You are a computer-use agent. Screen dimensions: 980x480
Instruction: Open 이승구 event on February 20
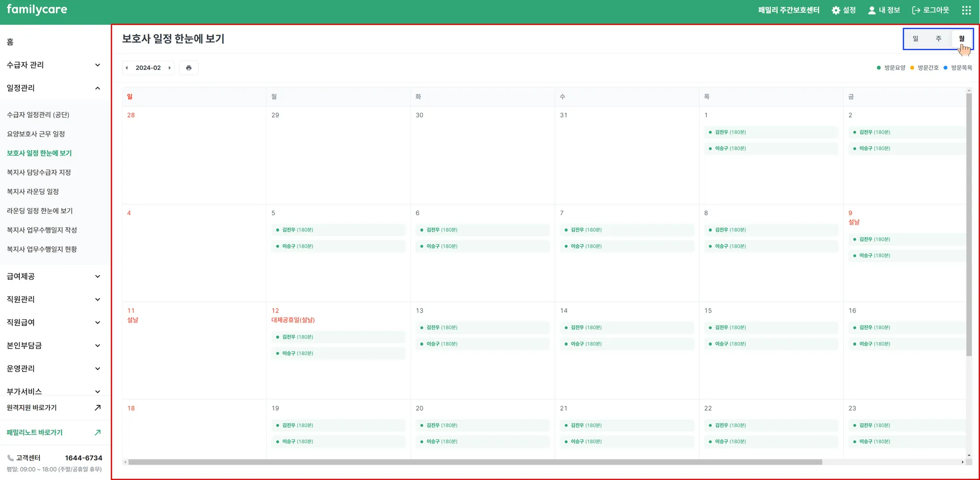click(x=482, y=442)
